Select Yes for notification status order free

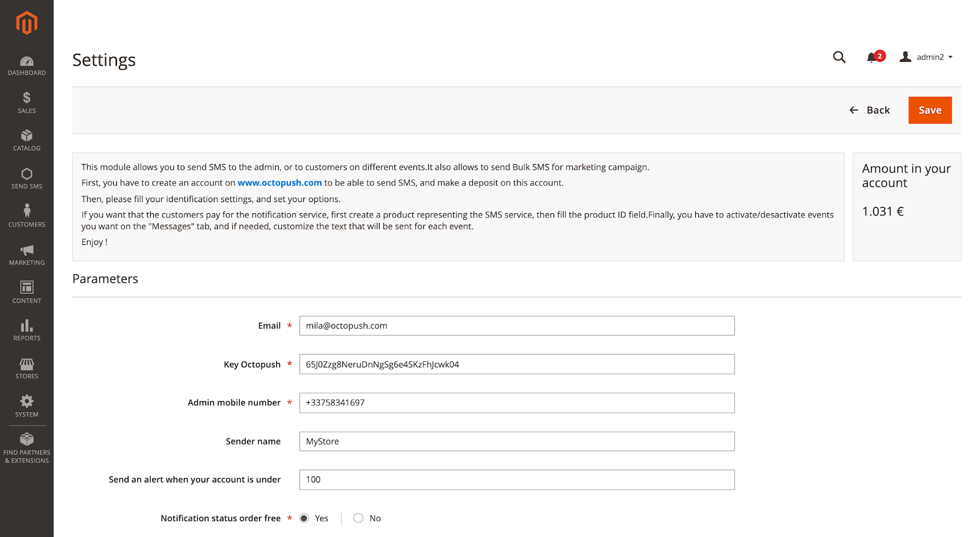[304, 518]
